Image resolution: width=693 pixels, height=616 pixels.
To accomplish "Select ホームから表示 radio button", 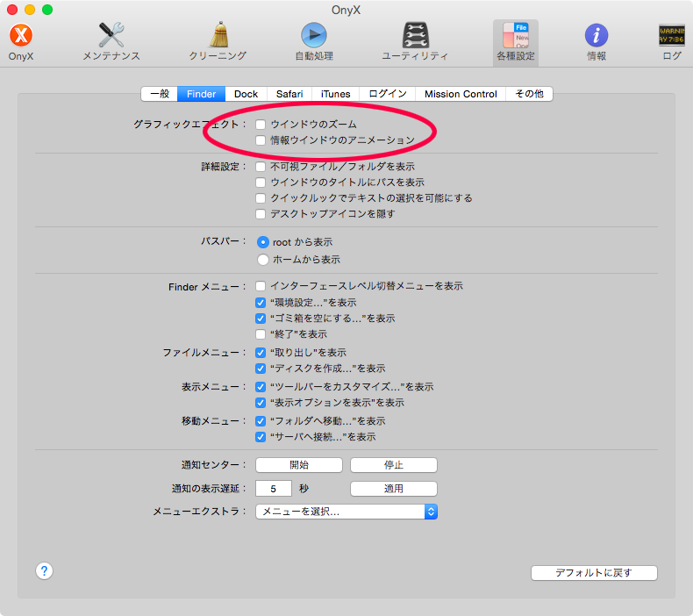I will click(263, 260).
